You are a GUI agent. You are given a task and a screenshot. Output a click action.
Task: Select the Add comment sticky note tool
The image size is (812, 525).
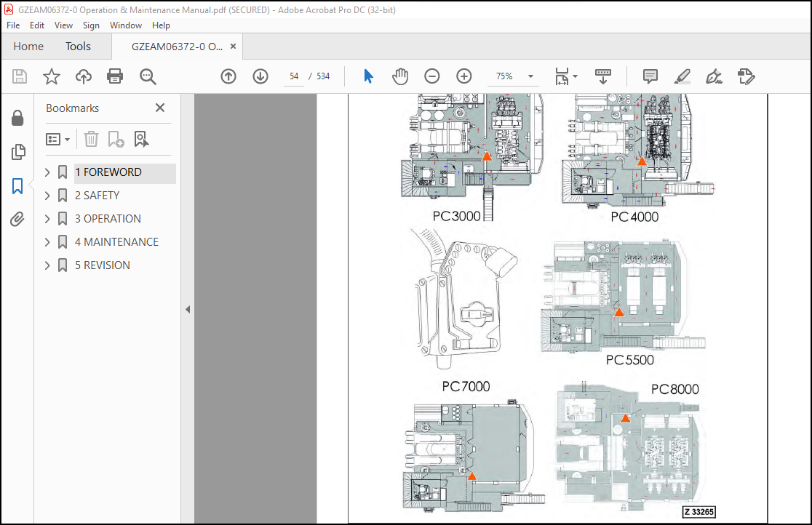point(650,76)
